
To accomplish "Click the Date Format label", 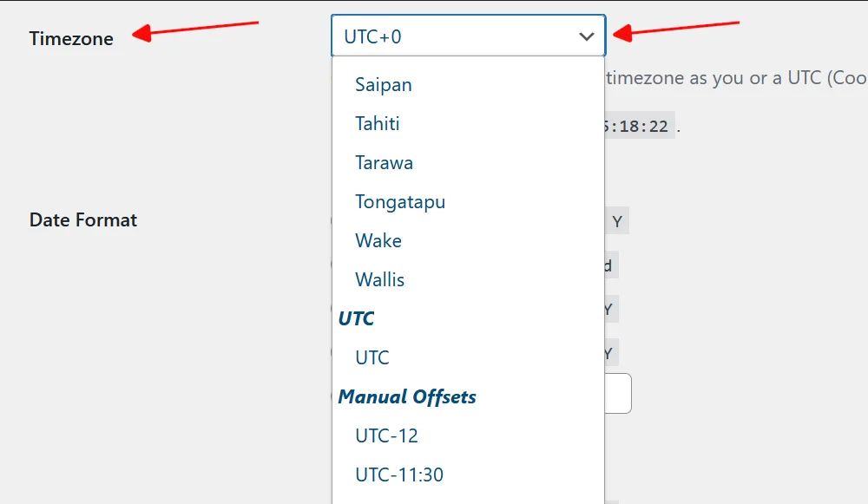I will pos(83,220).
